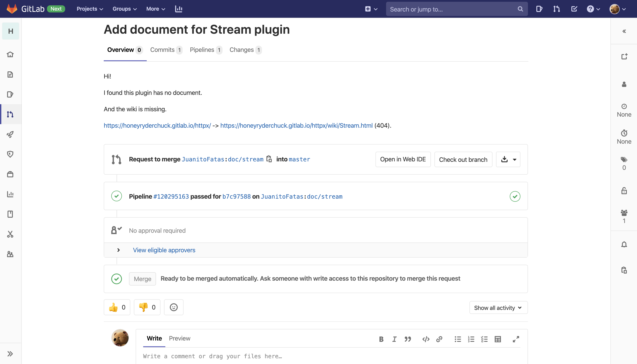The height and width of the screenshot is (364, 637).
Task: Click the GitLab fox logo
Action: pos(12,9)
